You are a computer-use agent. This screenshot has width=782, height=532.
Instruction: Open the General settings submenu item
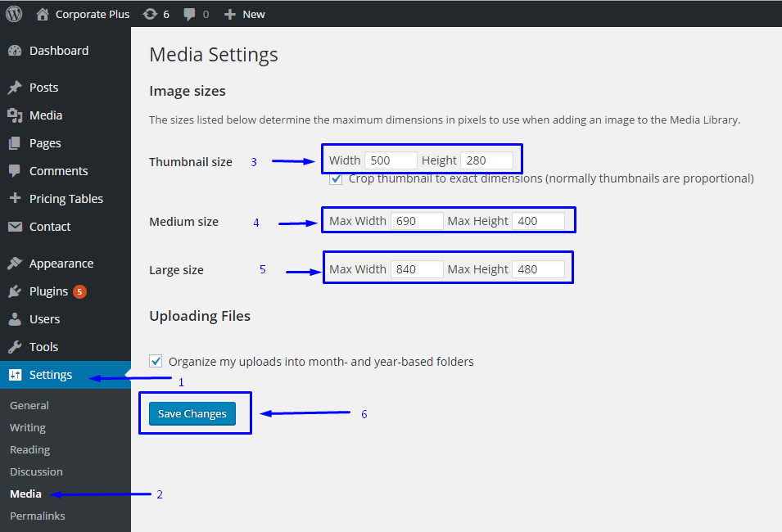29,405
